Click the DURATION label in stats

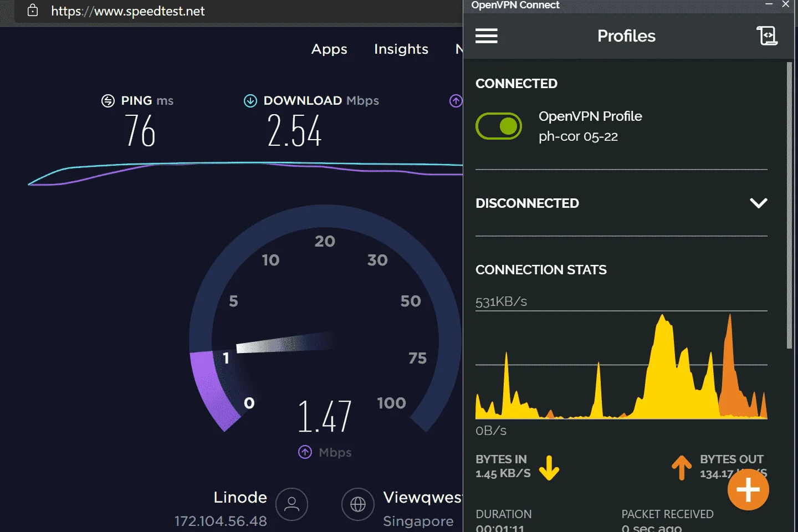[503, 514]
